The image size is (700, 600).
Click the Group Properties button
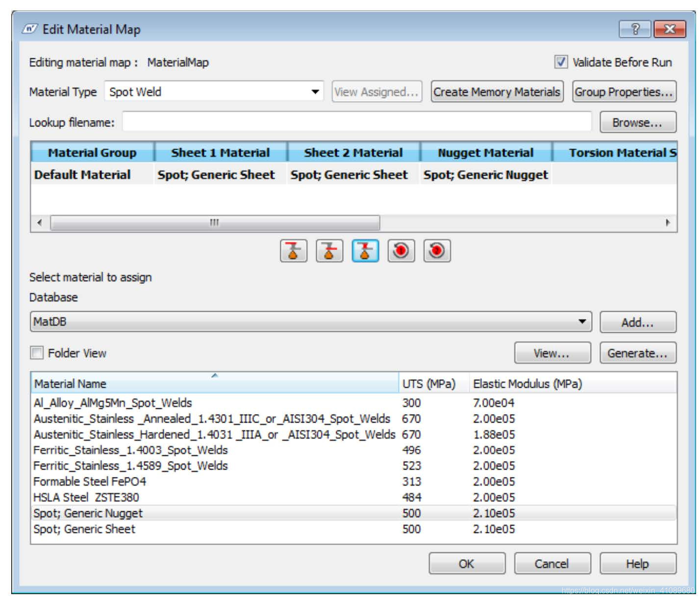coord(625,92)
